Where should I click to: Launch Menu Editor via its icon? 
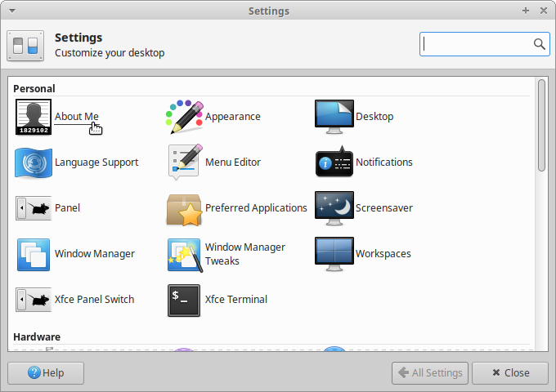pos(185,163)
